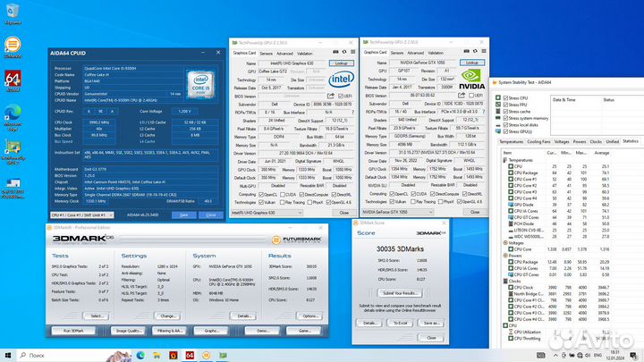
Task: Click Save button in AIDA64 CPUID
Action: click(183, 215)
